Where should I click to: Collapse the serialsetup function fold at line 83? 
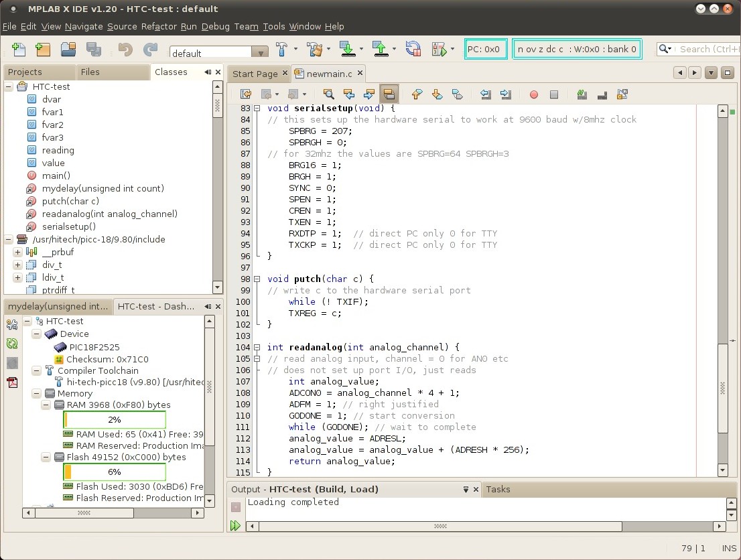257,109
